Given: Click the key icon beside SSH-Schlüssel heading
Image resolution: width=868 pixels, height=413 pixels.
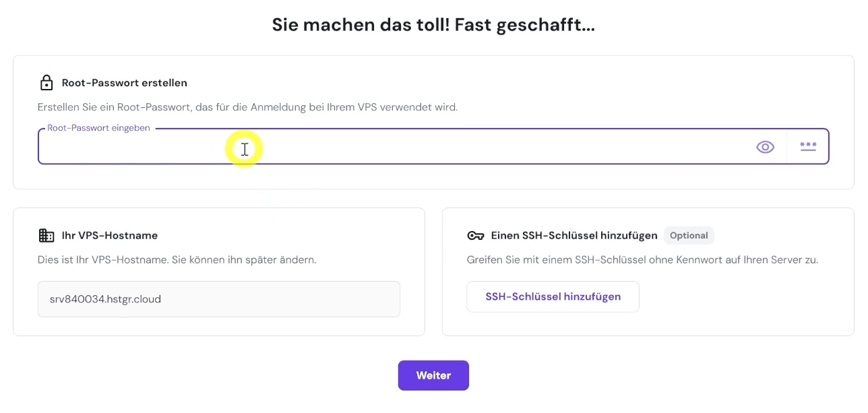Looking at the screenshot, I should point(476,235).
